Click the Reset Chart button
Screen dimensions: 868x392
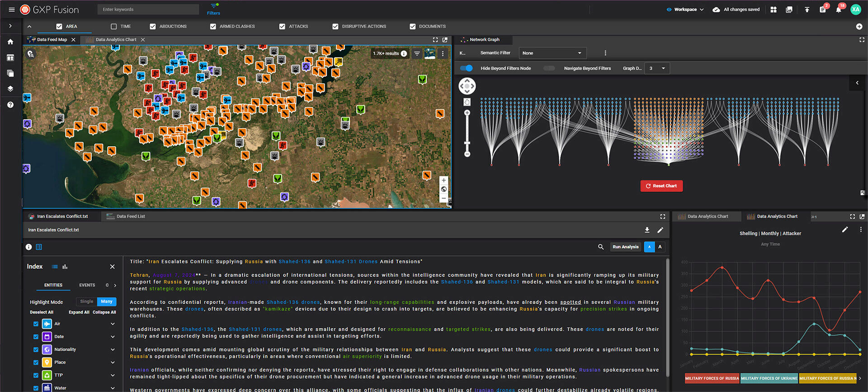[661, 186]
